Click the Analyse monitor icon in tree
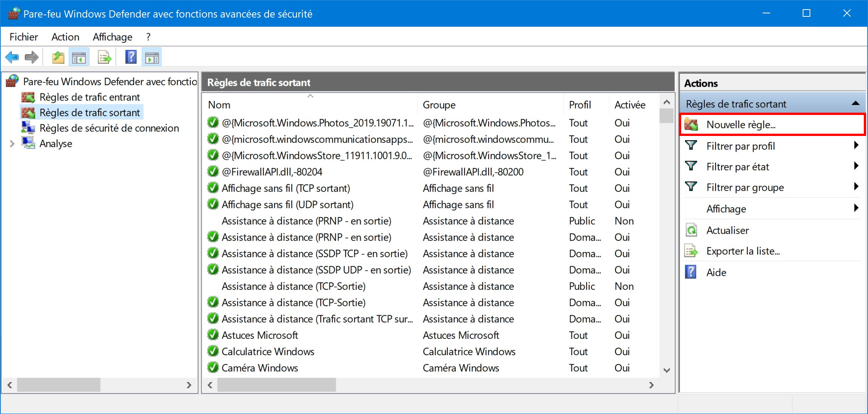The image size is (868, 414). 28,143
